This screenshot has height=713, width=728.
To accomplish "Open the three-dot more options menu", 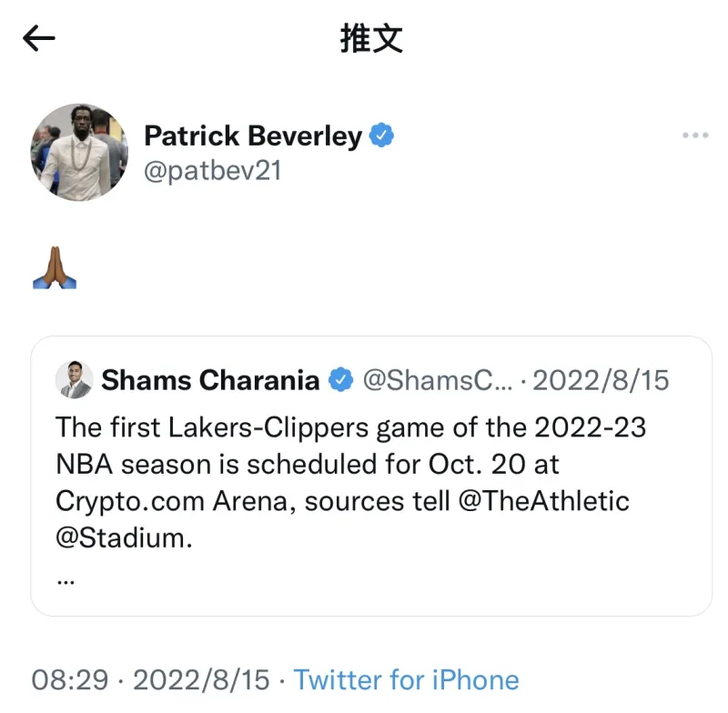I will click(694, 136).
